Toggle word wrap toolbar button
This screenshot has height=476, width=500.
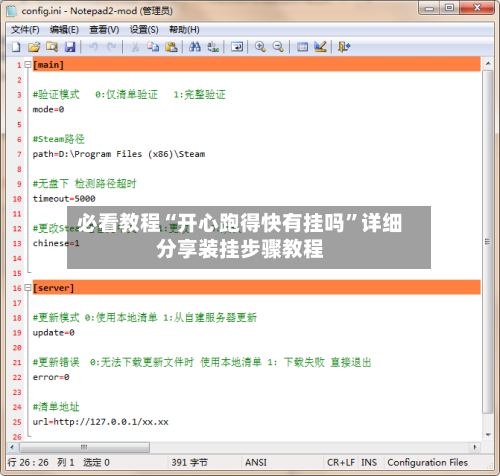237,47
